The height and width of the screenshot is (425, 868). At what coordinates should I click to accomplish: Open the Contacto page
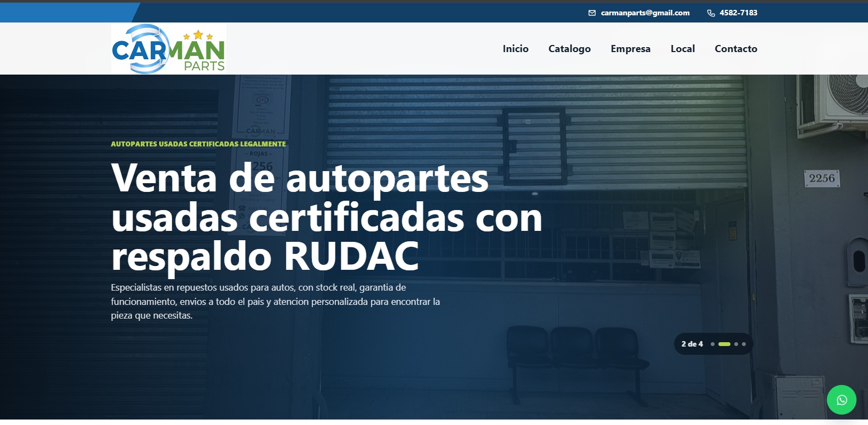point(736,49)
